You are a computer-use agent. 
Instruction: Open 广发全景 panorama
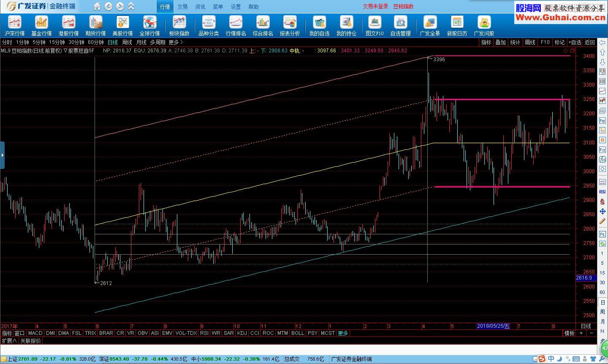pos(430,26)
